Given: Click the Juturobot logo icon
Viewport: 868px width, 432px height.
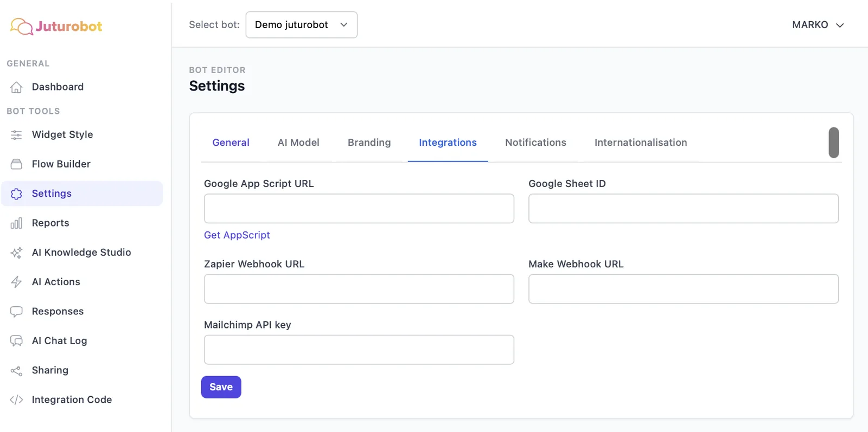Looking at the screenshot, I should (x=22, y=26).
